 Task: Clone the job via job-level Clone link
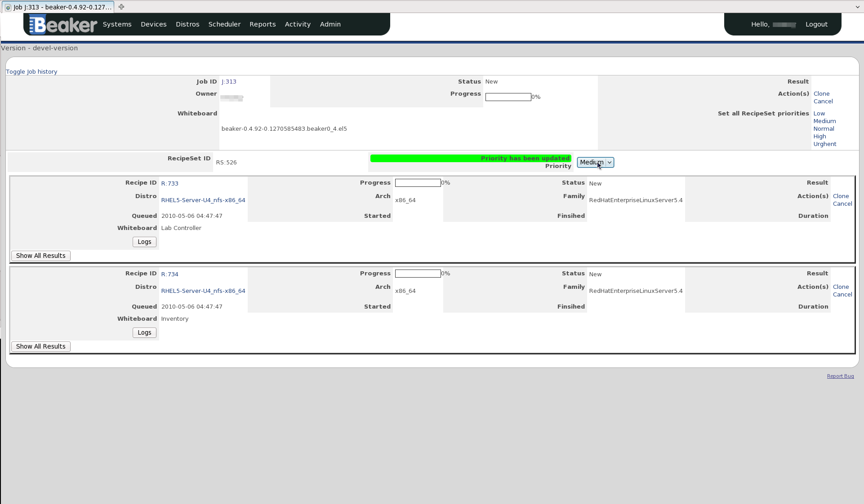821,94
